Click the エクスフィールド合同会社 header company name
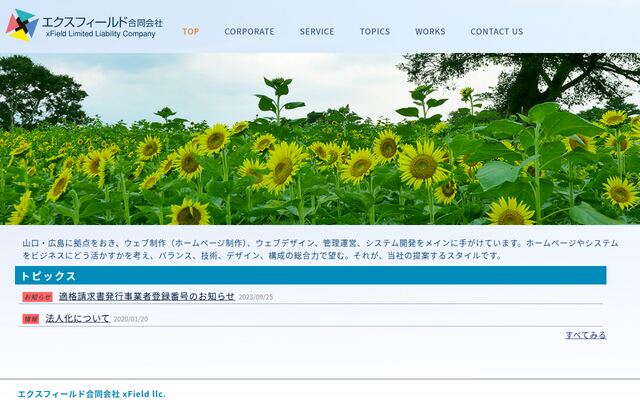Screen dimensions: 640x400 102,22
